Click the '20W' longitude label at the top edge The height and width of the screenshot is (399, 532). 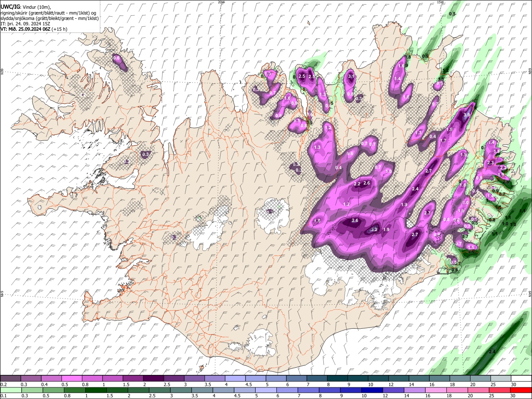221,2
